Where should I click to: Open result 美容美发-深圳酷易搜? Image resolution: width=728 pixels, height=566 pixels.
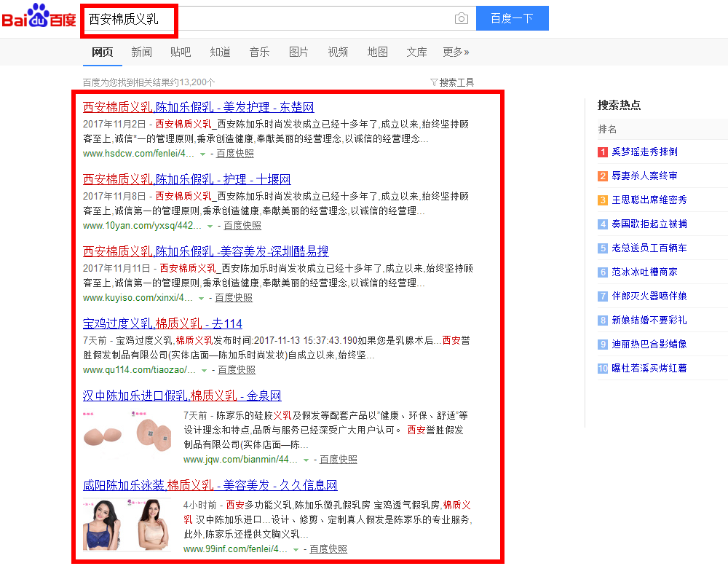pos(206,251)
